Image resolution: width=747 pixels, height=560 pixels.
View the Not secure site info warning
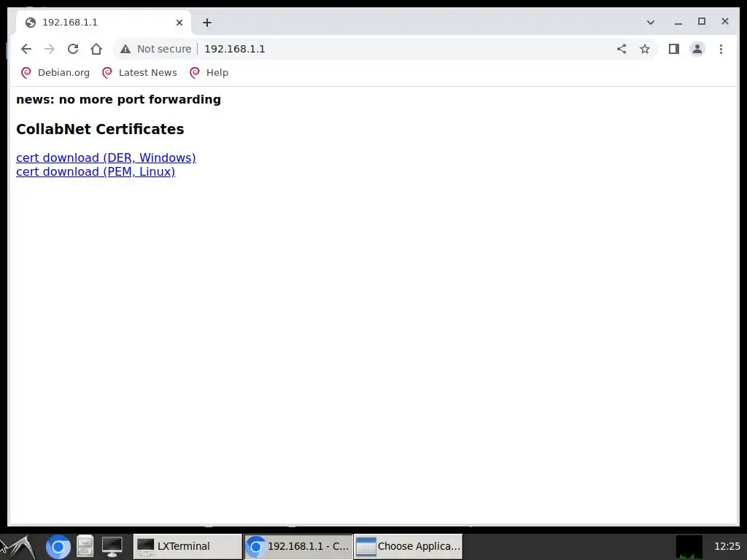(156, 49)
